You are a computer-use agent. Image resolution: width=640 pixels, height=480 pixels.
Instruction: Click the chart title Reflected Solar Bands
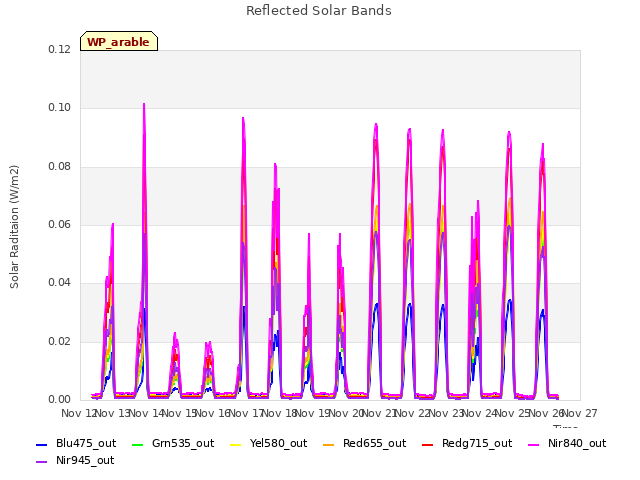tap(318, 11)
